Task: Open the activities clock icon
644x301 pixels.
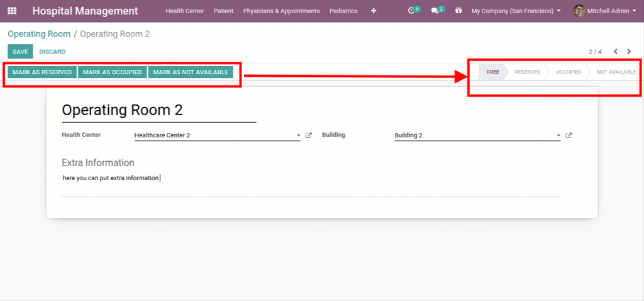Action: (412, 11)
